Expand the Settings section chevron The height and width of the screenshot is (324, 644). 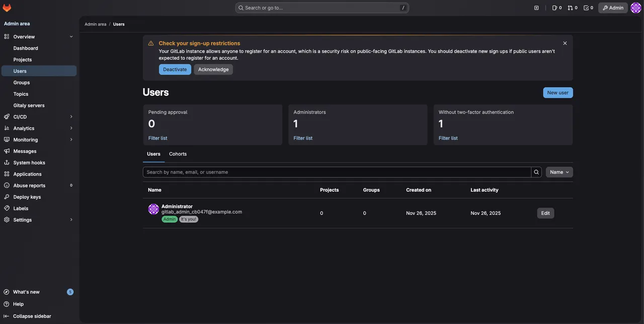coord(71,220)
